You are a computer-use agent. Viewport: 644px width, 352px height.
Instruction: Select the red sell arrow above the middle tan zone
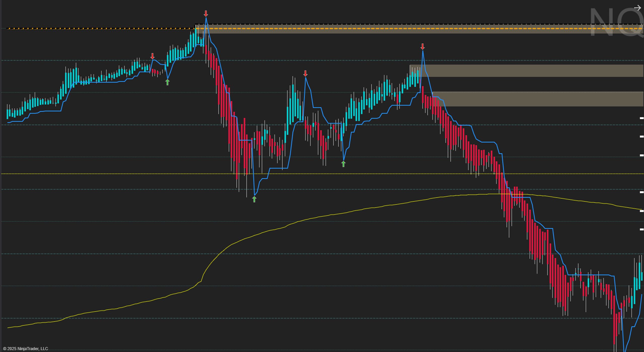tap(423, 46)
